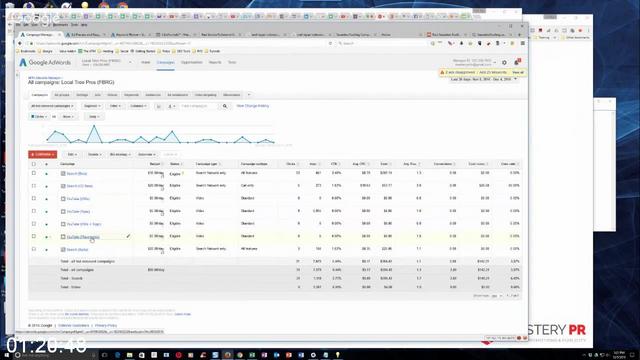This screenshot has height=360, width=640.
Task: Expand the Local Tree Pros account selector
Action: (131, 62)
